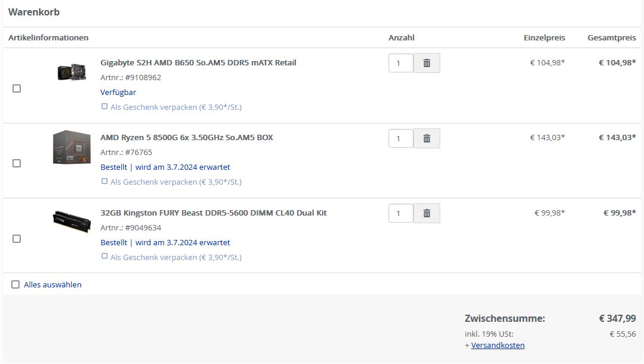Click article number #76765
Viewport: 644px width, 364px height.
(138, 152)
